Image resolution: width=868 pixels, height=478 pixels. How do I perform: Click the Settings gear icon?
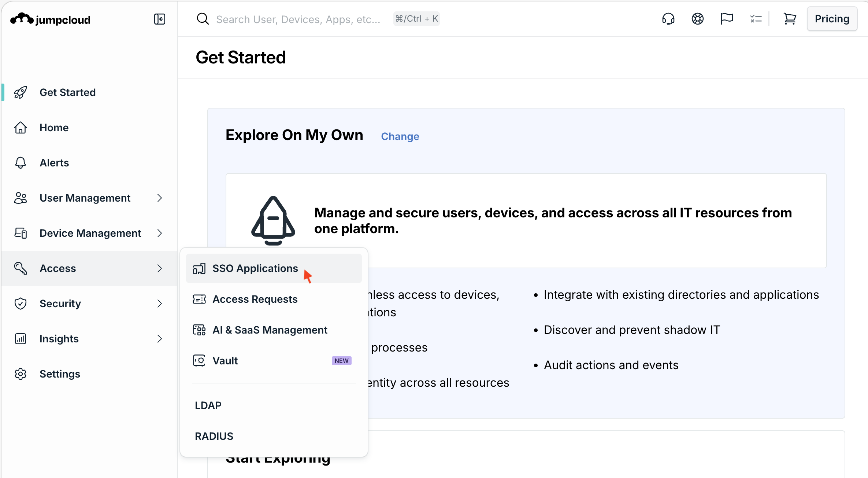[21, 374]
